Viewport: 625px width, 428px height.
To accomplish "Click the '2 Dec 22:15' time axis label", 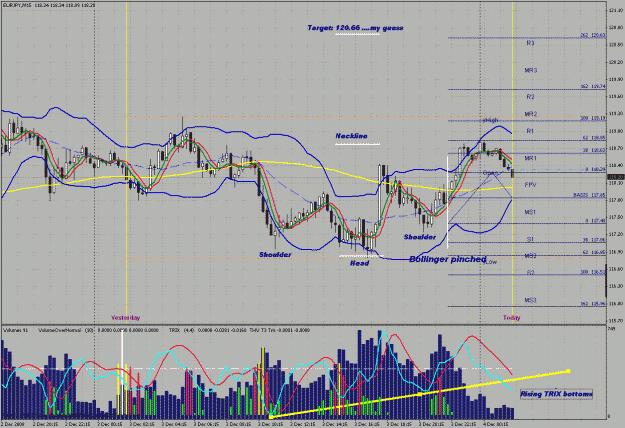I will tap(77, 424).
